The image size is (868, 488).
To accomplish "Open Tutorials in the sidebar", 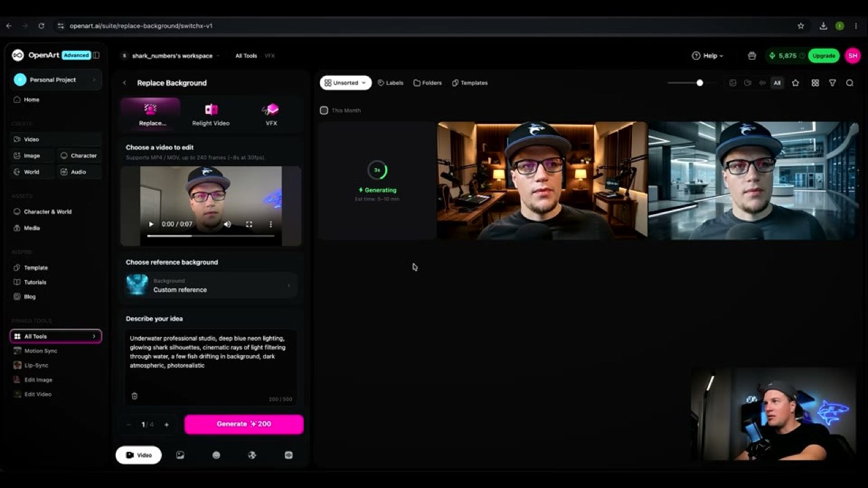I will [x=35, y=282].
